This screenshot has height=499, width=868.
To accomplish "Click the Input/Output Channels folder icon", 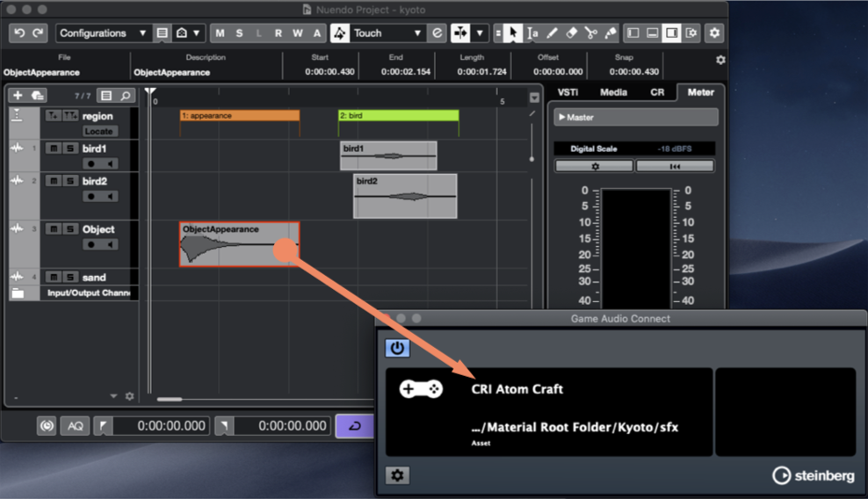I will (18, 293).
